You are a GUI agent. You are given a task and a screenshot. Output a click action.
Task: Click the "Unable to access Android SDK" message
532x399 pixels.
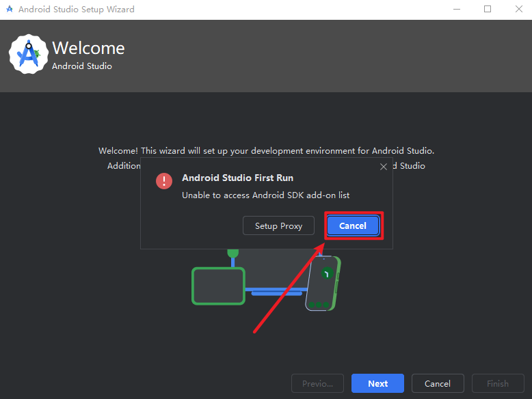[265, 195]
